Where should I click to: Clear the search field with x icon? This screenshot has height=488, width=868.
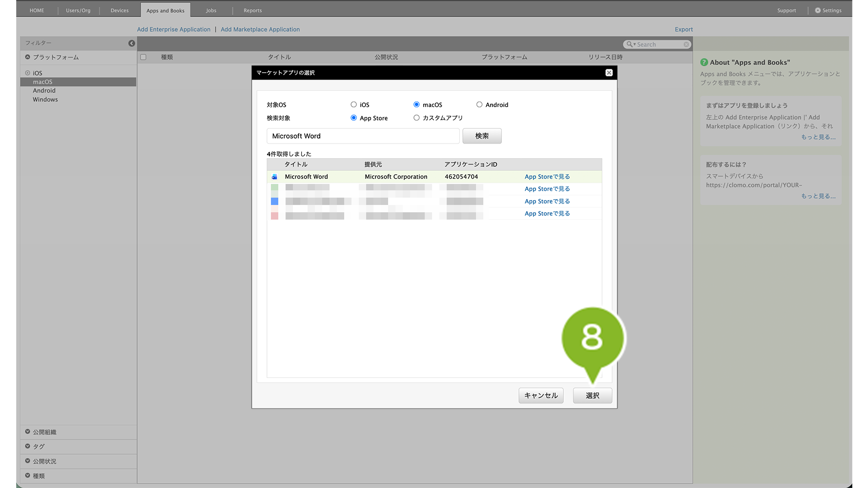686,44
